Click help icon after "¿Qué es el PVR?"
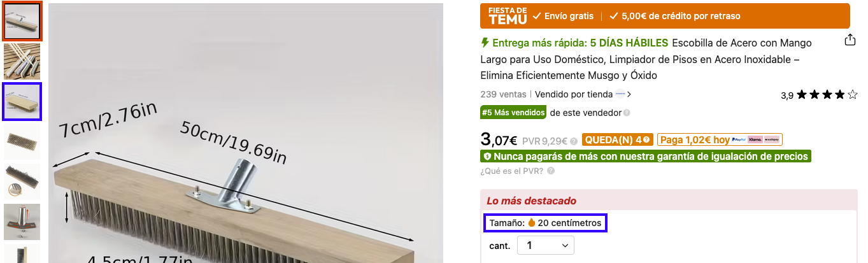Viewport: 868px width, 263px height. tap(550, 171)
